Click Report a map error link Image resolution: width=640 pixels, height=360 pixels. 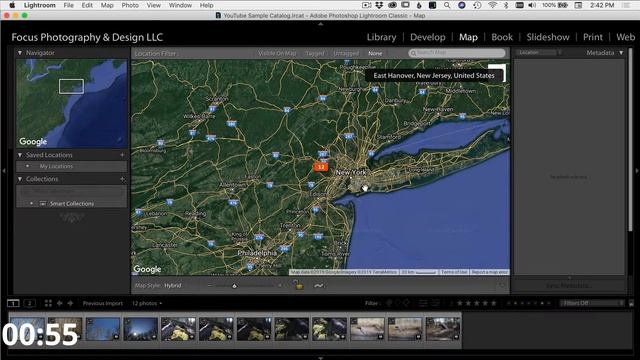coord(490,272)
